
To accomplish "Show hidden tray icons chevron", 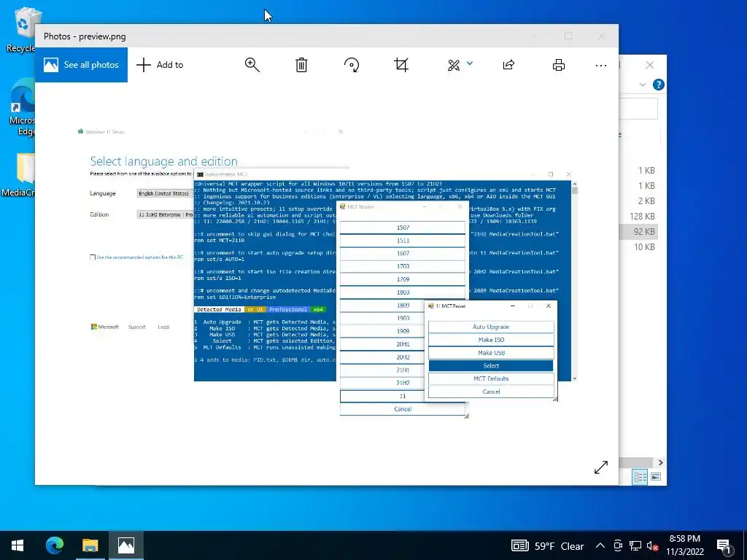I will coord(600,545).
